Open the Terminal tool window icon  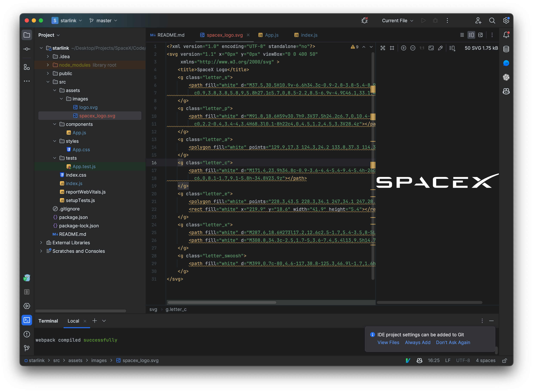tap(27, 320)
